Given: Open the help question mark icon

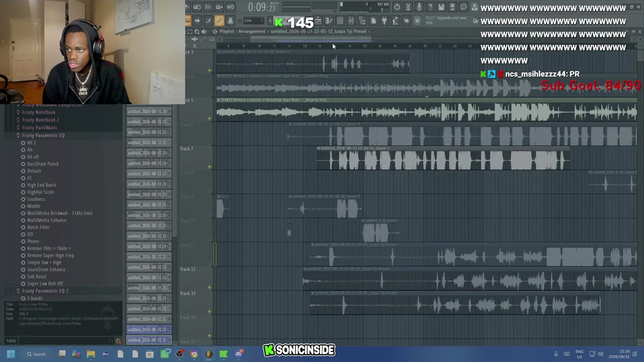Looking at the screenshot, I should pyautogui.click(x=430, y=7).
